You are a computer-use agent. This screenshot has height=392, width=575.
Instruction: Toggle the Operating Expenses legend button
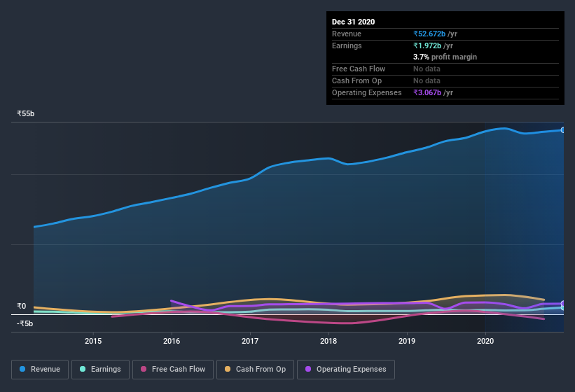click(346, 370)
